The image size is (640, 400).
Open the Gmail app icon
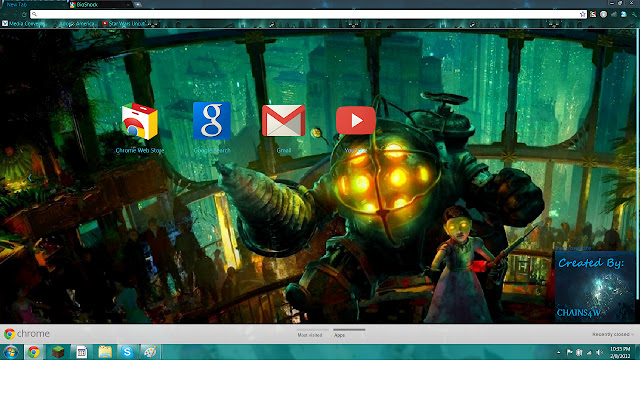(284, 121)
